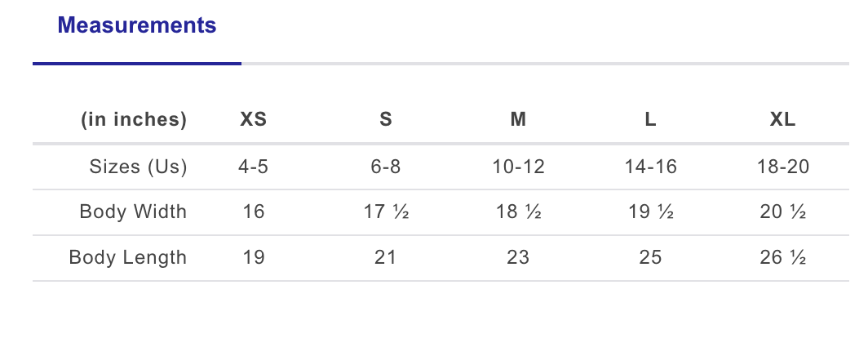Select the "Body Length" row label
Screen dimensions: 868x343
[x=128, y=258]
